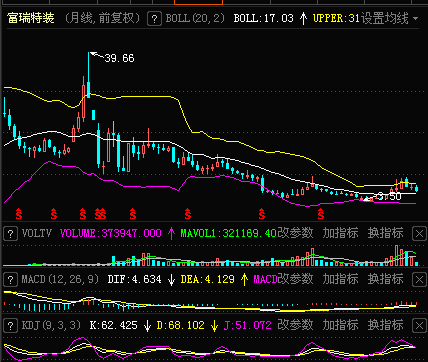This screenshot has width=428, height=362.
Task: Click the down arrow after K:62.425
Action: click(x=147, y=325)
